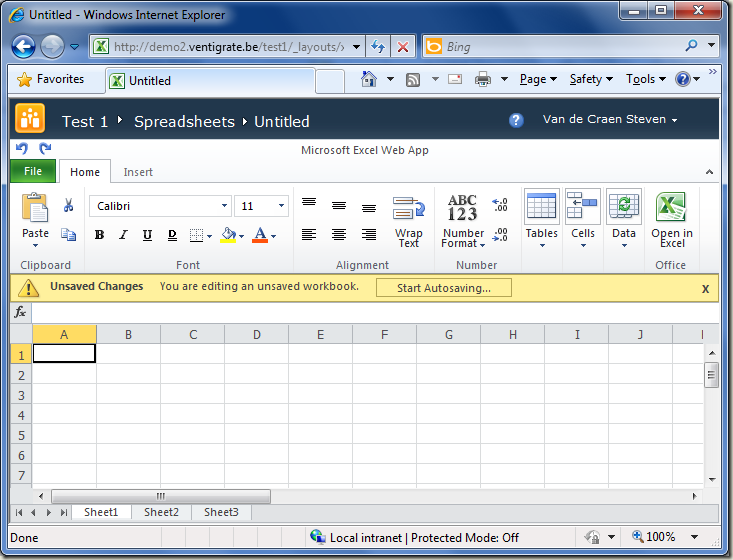Go to the last sheet navigation arrow
733x560 pixels.
point(63,513)
